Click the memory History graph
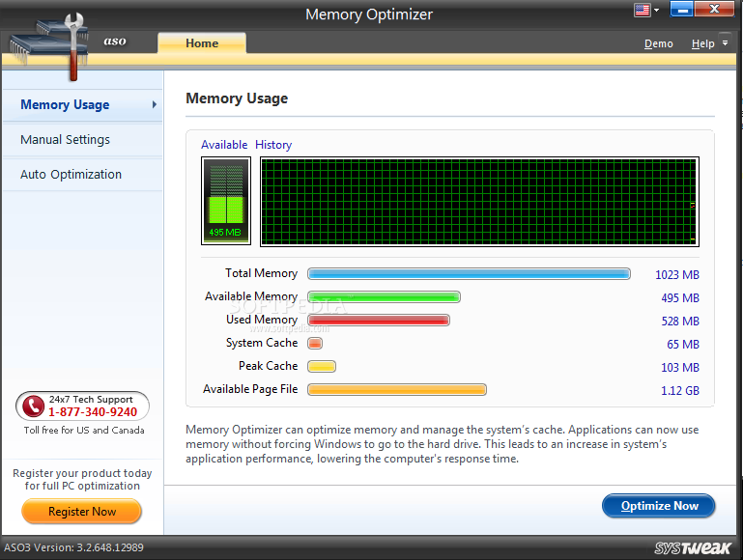This screenshot has height=560, width=743. pyautogui.click(x=479, y=201)
